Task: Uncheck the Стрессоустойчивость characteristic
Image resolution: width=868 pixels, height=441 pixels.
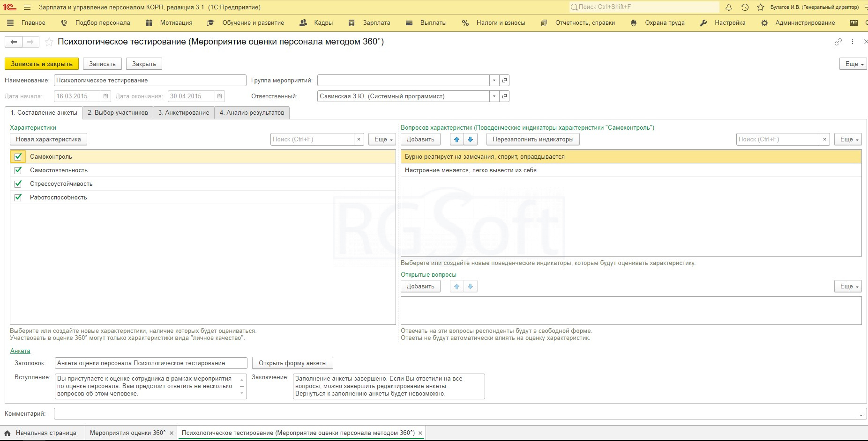Action: [x=18, y=184]
